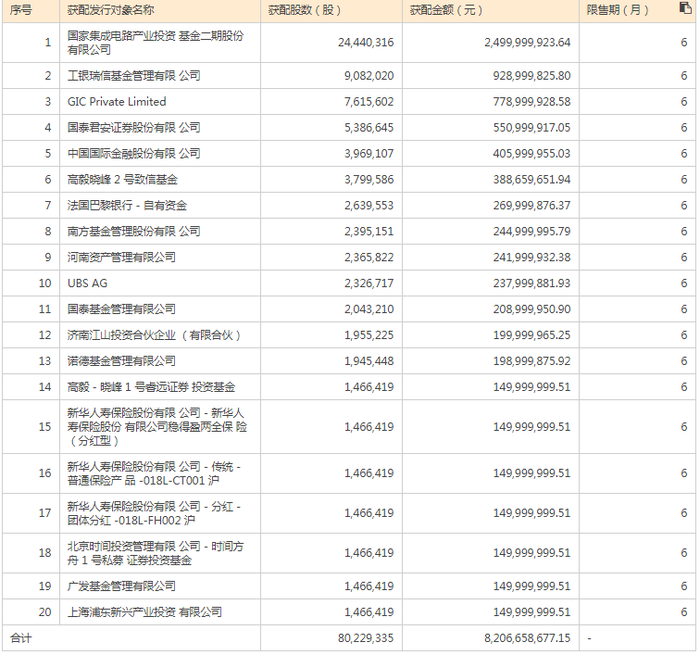Click amount 199,999,965.25

[532, 335]
